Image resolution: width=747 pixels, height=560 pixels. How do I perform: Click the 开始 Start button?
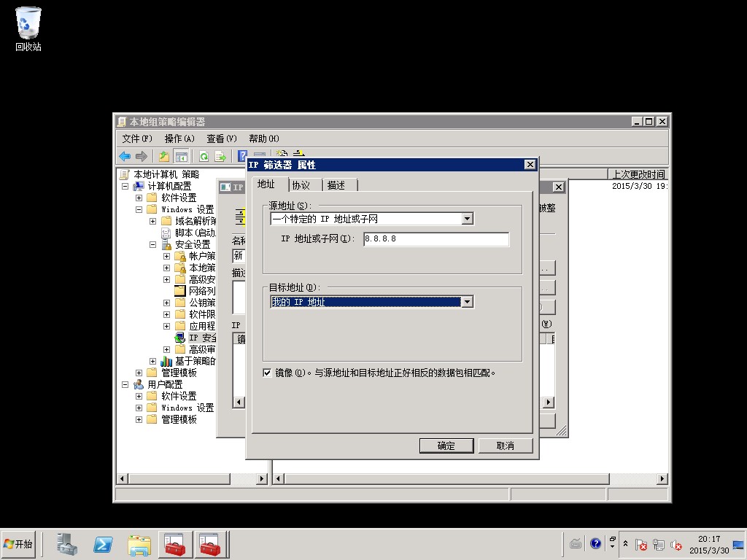(18, 544)
